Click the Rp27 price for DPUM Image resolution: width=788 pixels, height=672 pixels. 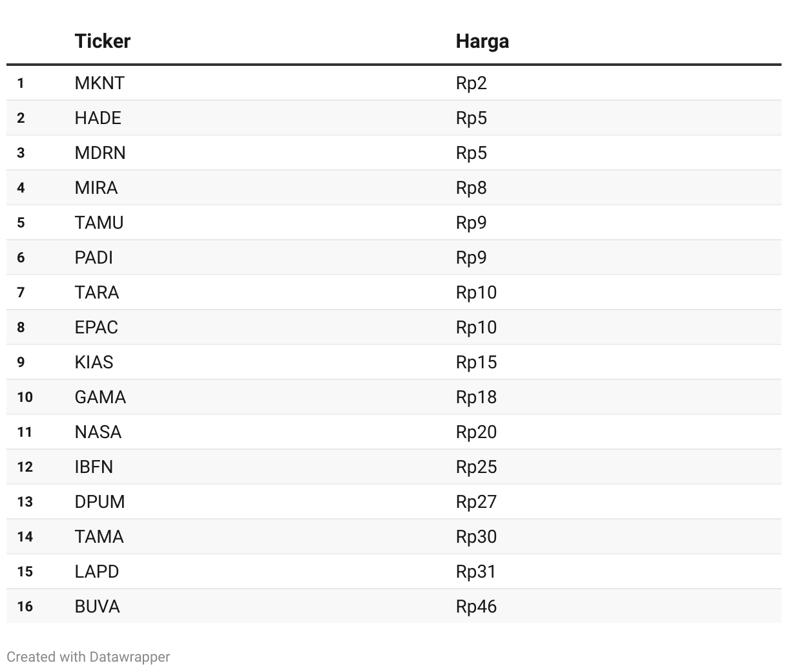[x=476, y=502]
